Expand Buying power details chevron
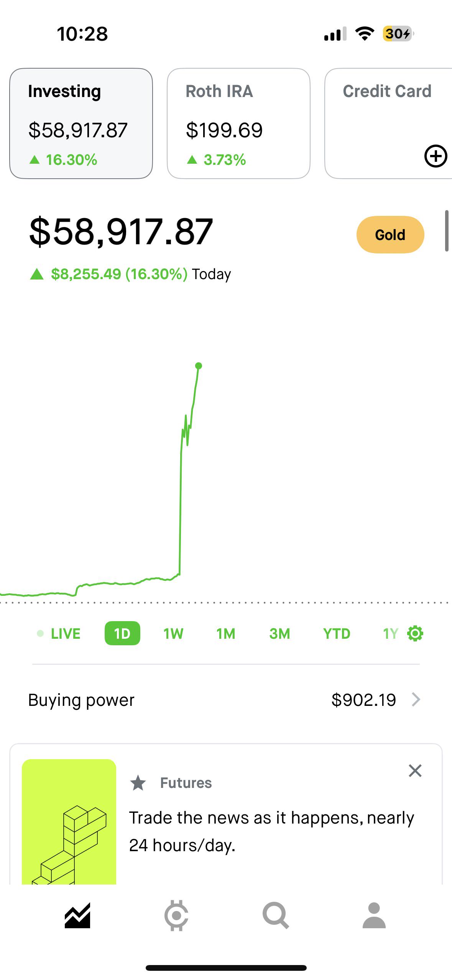 point(416,700)
